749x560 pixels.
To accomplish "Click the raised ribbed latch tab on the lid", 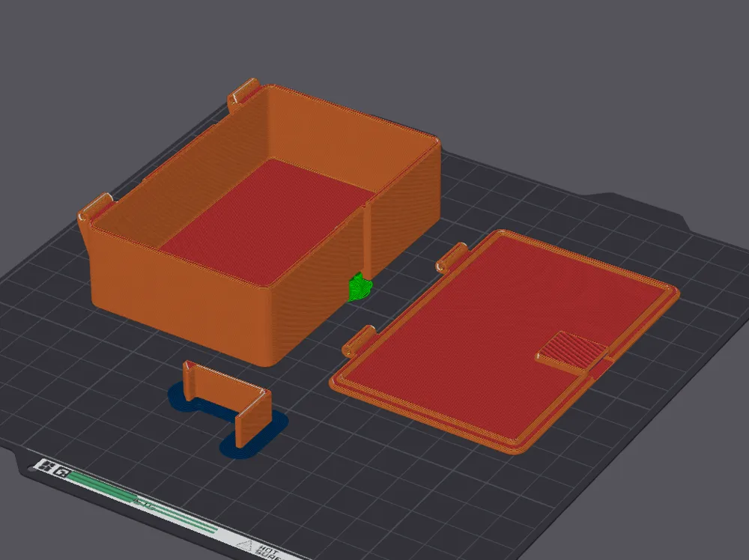I will point(573,353).
